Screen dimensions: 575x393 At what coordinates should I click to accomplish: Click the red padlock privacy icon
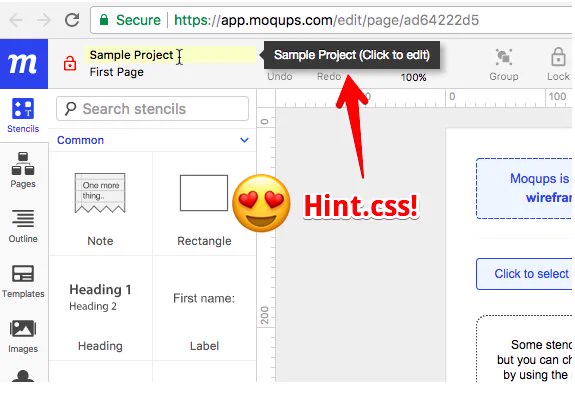(70, 63)
